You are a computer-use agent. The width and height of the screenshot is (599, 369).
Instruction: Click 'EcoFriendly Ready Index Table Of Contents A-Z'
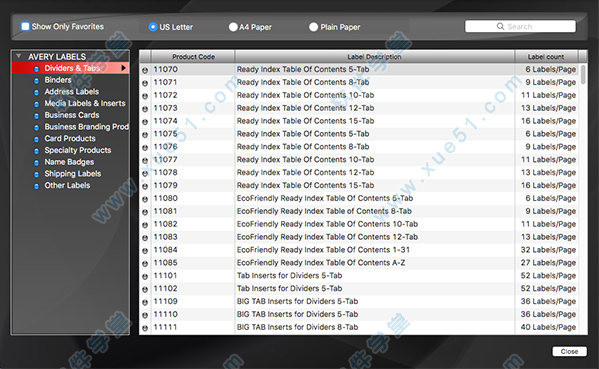point(321,263)
